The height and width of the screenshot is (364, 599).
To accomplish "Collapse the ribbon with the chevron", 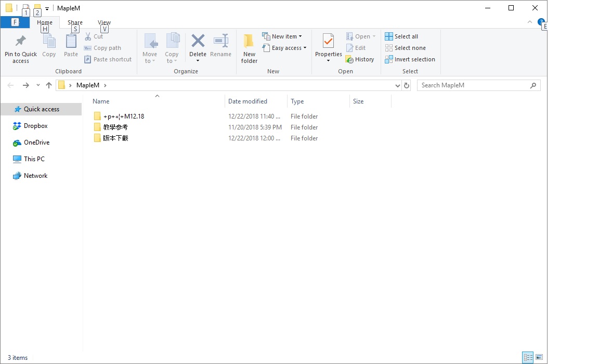I will pos(529,22).
